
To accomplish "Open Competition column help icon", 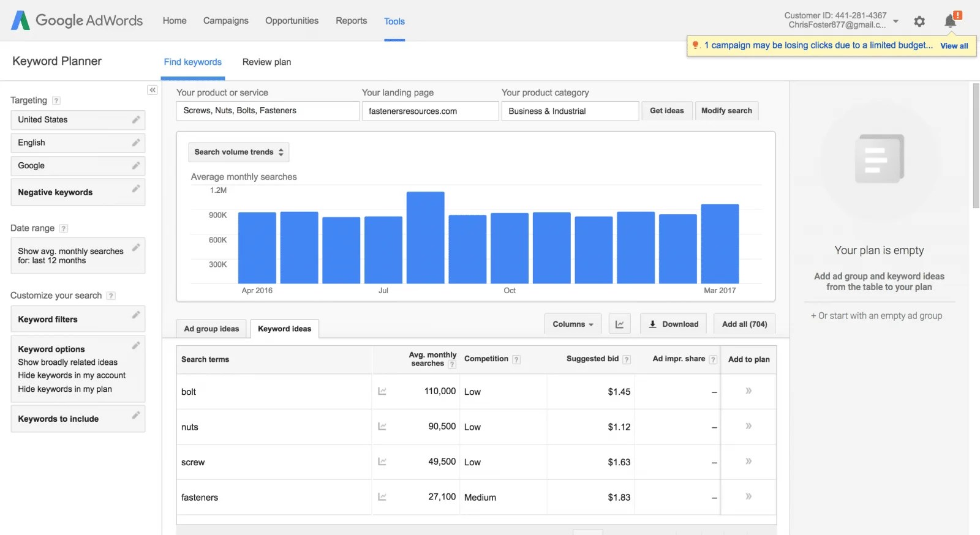I will [516, 360].
